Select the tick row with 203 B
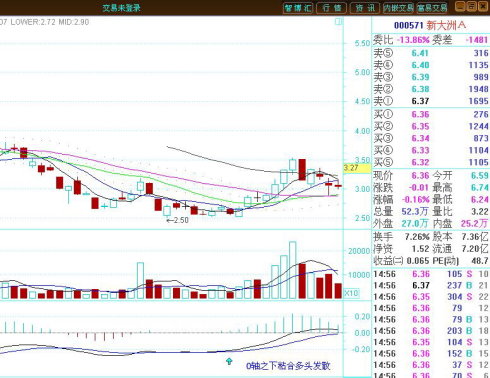The width and height of the screenshot is (490, 378). pos(431,331)
